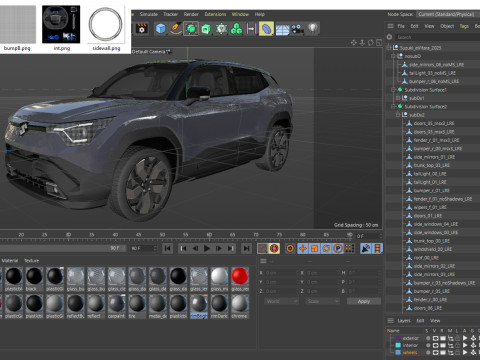Image resolution: width=480 pixels, height=360 pixels.
Task: Click the wheels layer color swatch
Action: pos(398,353)
